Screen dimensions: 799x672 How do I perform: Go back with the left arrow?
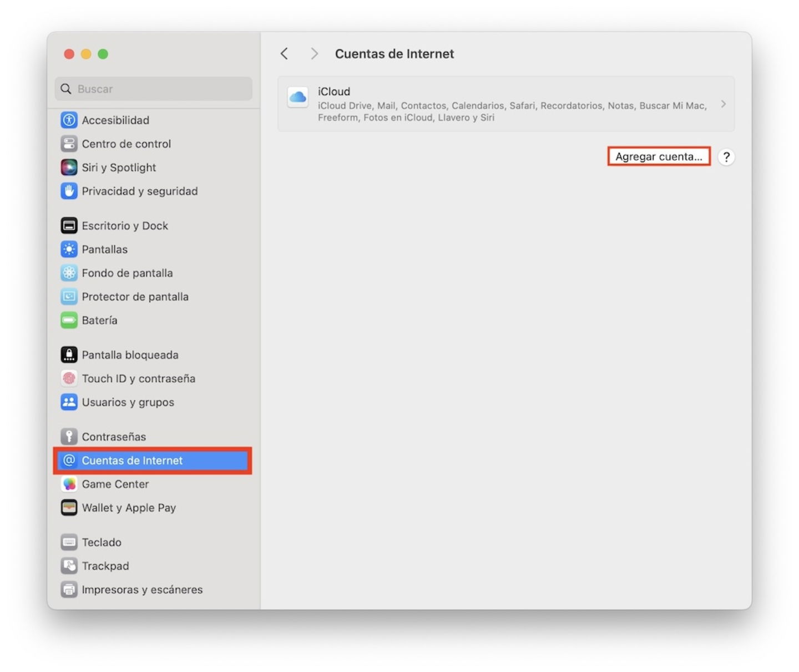click(x=284, y=54)
